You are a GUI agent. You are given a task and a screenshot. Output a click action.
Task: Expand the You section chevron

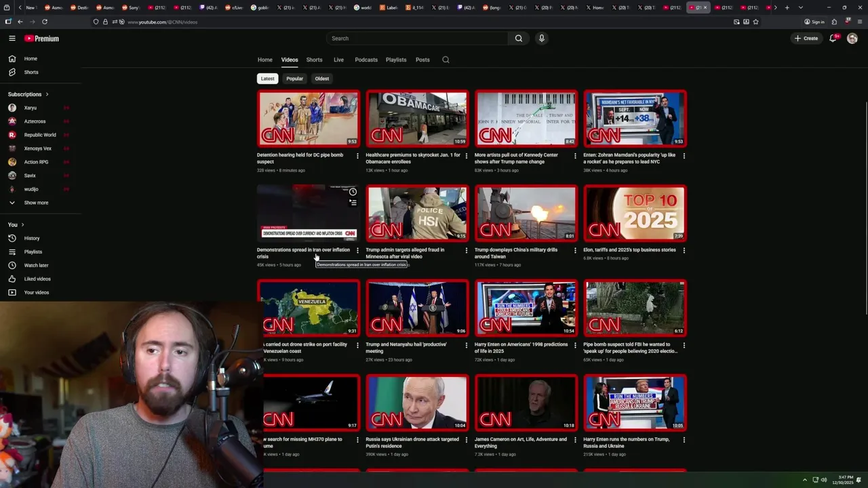pos(22,225)
